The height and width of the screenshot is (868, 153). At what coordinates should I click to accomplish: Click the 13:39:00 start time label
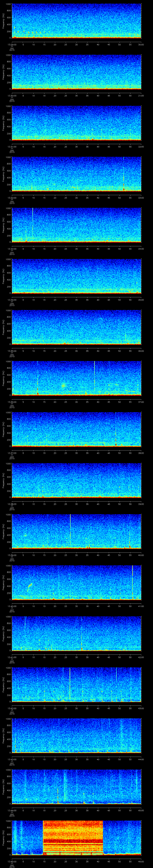(12, 555)
